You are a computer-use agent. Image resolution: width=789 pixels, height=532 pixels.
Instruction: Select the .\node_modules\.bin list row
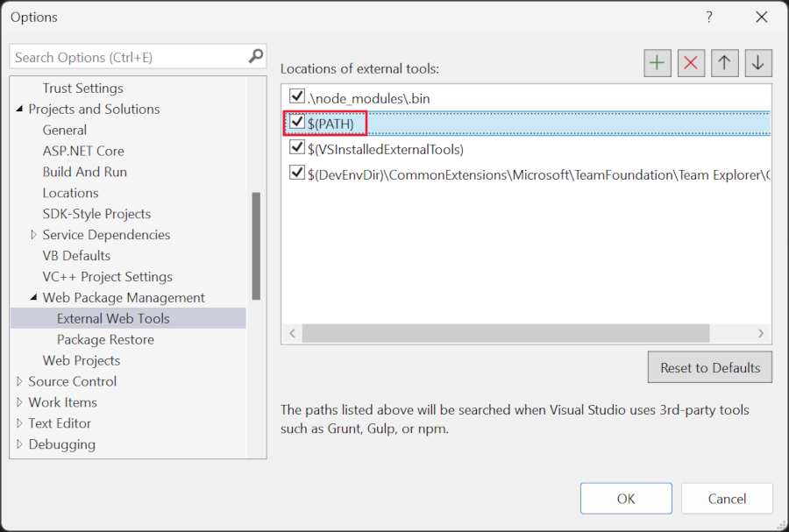[526, 98]
